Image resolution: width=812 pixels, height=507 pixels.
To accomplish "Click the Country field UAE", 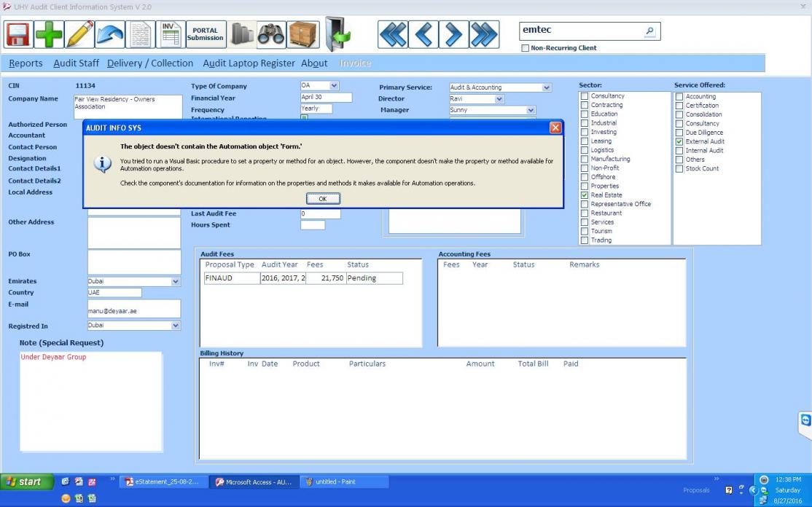I will [x=114, y=292].
